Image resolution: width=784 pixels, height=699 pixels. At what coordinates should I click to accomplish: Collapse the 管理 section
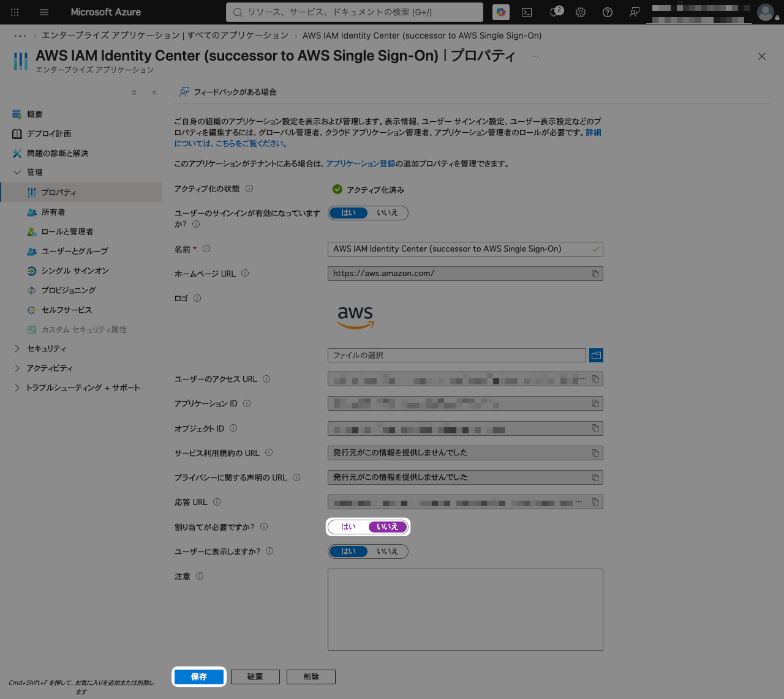(x=17, y=173)
